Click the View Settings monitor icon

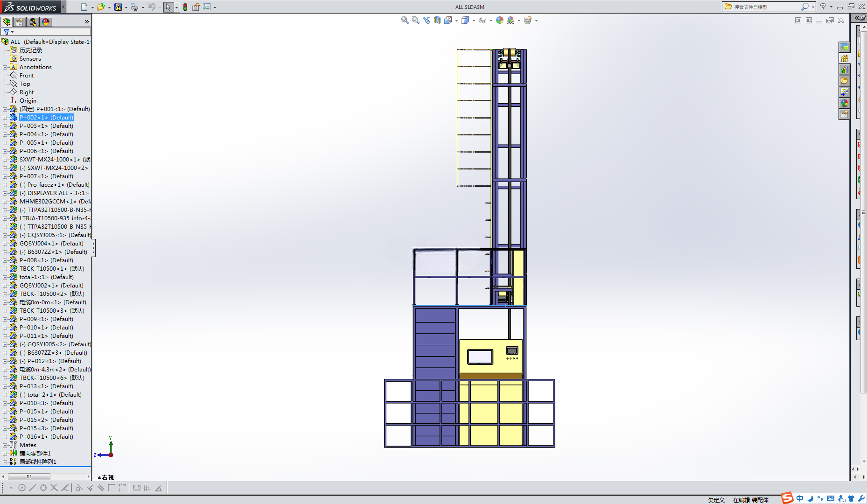[528, 20]
